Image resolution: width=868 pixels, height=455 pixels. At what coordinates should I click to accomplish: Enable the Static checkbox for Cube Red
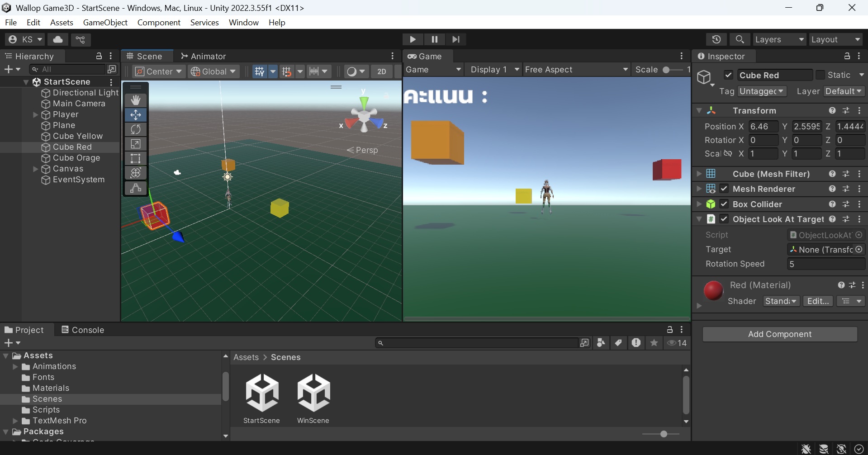(820, 75)
